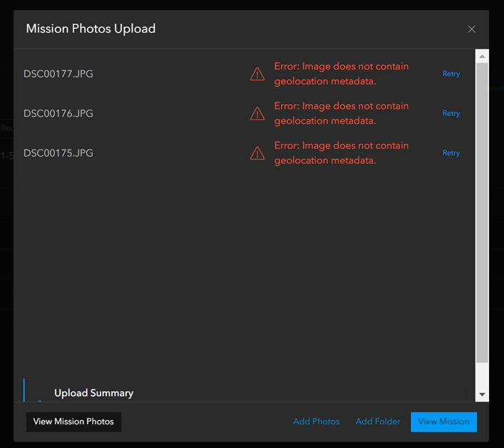Click the scrollbar down arrow

(482, 395)
